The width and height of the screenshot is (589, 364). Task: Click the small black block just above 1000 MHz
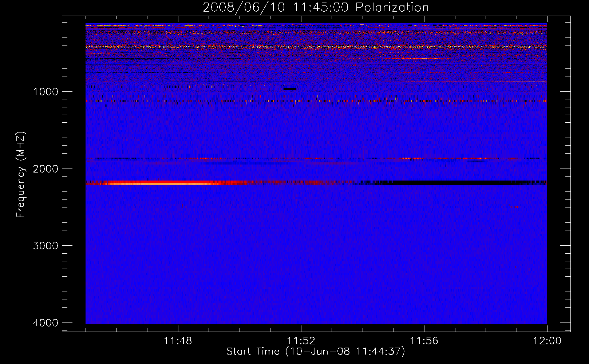point(290,89)
